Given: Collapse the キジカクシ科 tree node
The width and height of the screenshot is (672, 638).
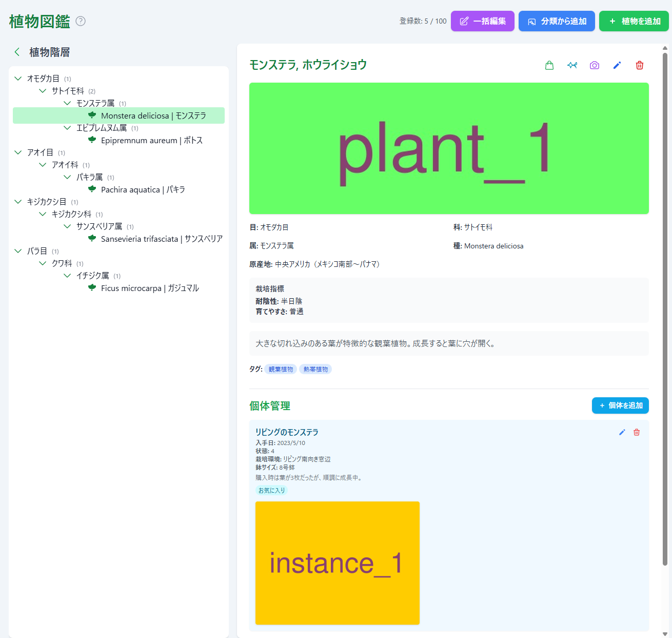Looking at the screenshot, I should pos(43,214).
